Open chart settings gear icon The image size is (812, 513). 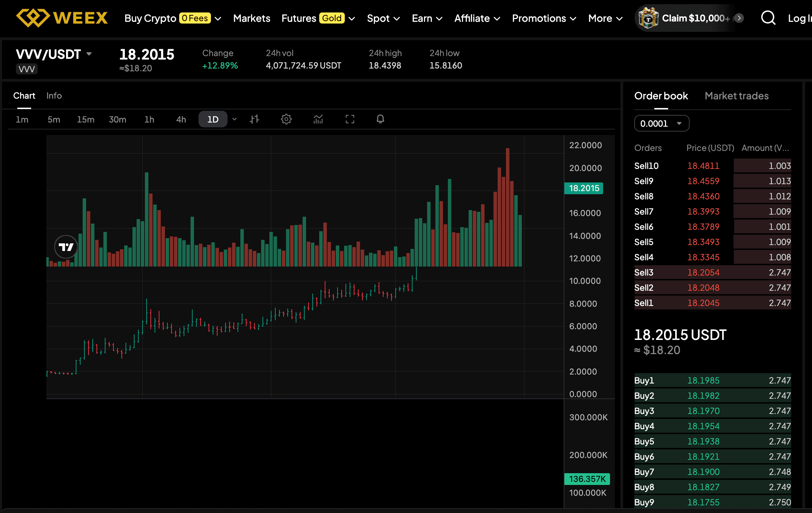[286, 119]
